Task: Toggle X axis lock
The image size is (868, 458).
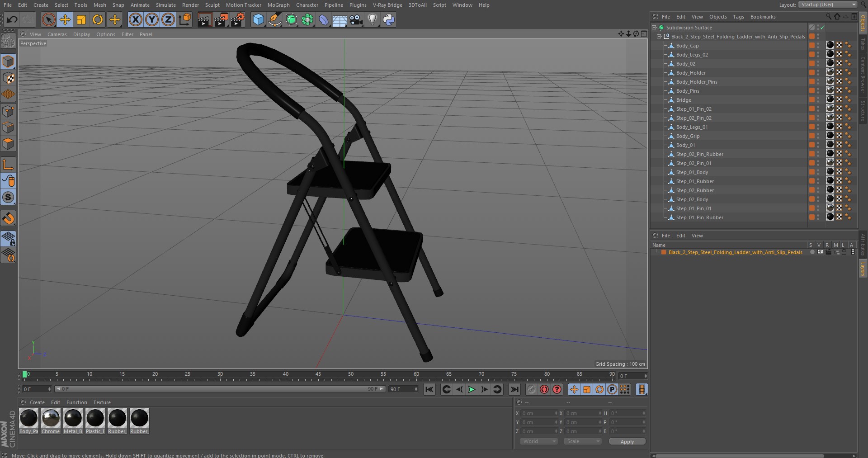Action: [135, 19]
